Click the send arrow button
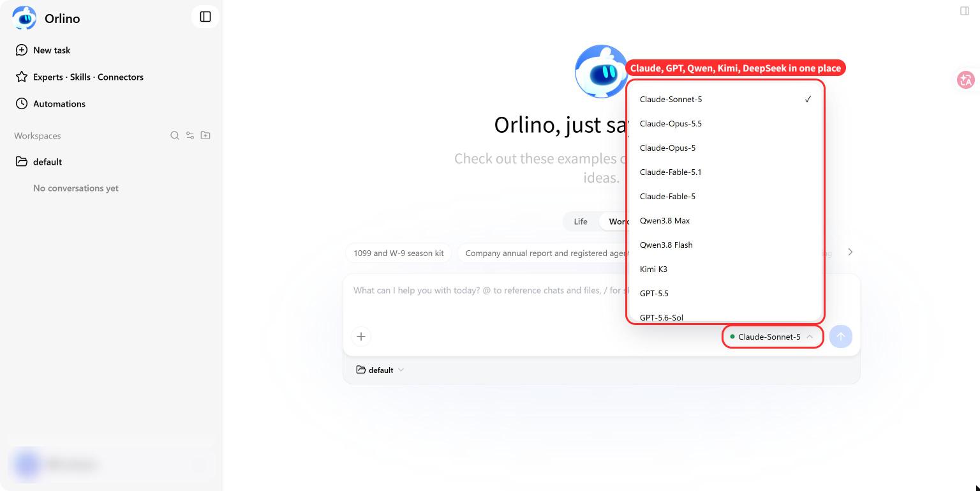980x491 pixels. click(841, 336)
